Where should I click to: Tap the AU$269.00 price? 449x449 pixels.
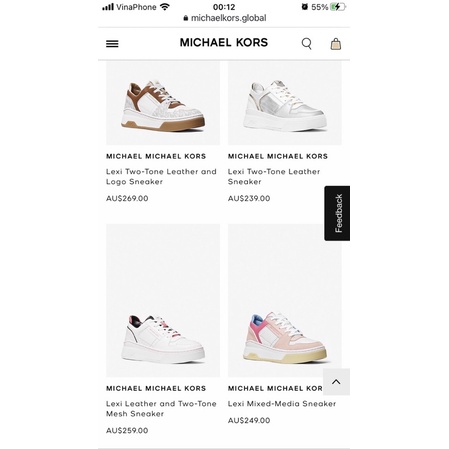[x=127, y=198]
